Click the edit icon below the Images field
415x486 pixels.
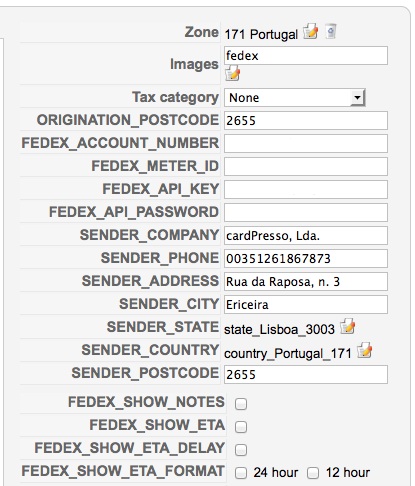pos(232,73)
